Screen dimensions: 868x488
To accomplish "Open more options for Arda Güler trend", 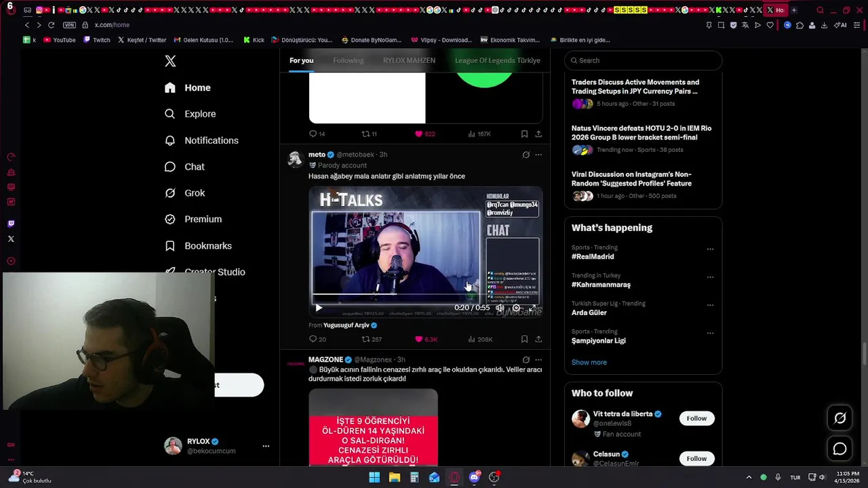I will click(x=710, y=306).
